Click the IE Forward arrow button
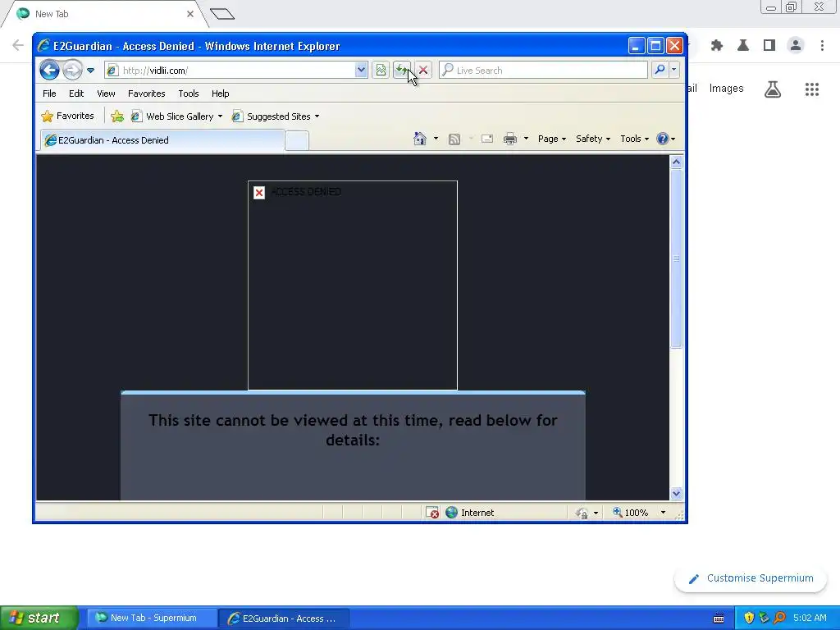 72,71
